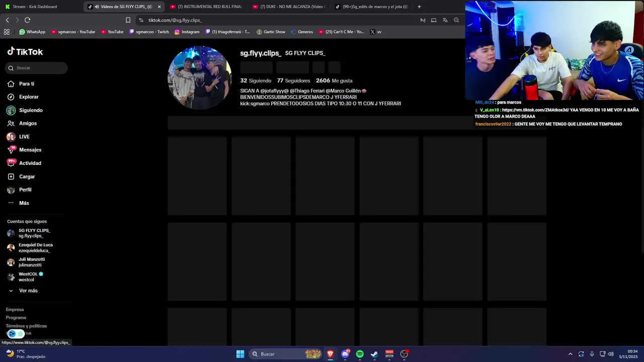Viewport: 644px width, 362px height.
Task: Open the Windows Start menu
Action: [x=240, y=354]
